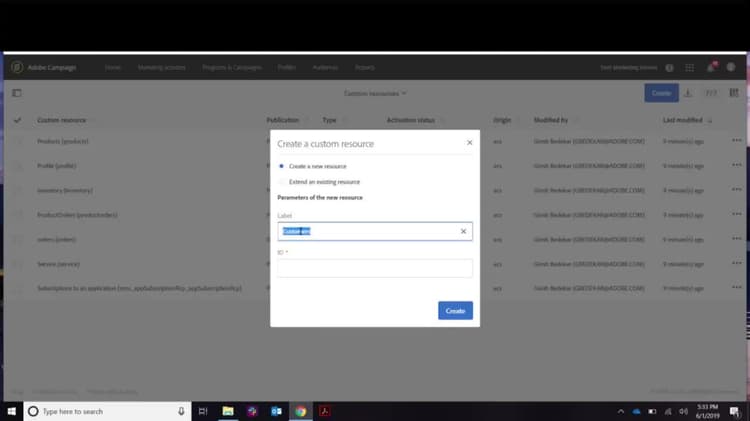Toggle the left side panel icon
The width and height of the screenshot is (750, 421).
pos(17,93)
